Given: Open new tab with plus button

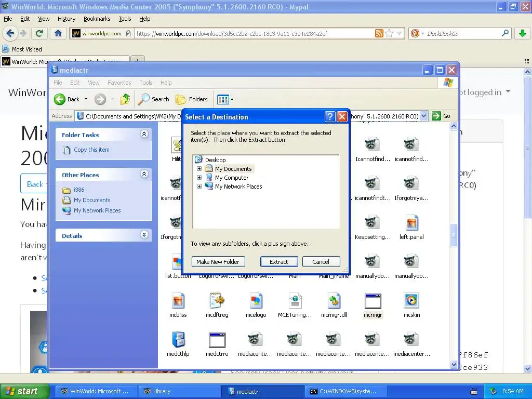Looking at the screenshot, I should pos(137,60).
